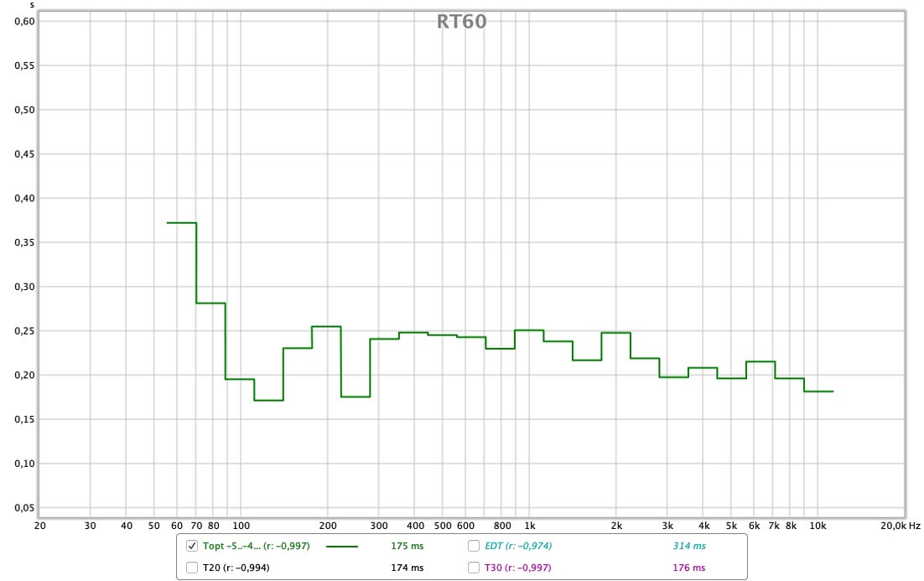This screenshot has height=581, width=924.
Task: Click the EDT (r: -0,974) legend label
Action: tap(518, 546)
